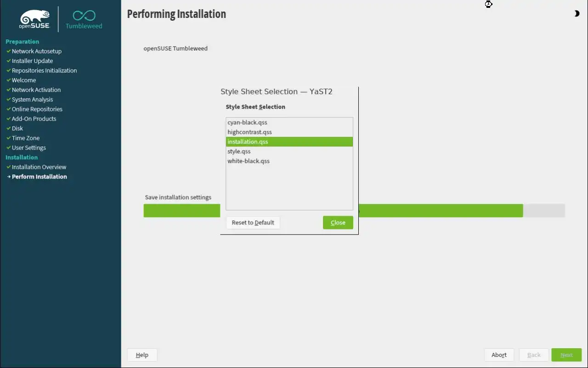Select cyan-black.qss style sheet
Screen dimensions: 588x368
click(x=289, y=122)
